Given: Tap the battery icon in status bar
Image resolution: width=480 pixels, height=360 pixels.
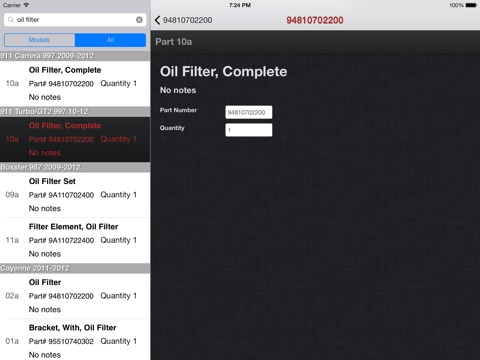Looking at the screenshot, I should pos(471,5).
